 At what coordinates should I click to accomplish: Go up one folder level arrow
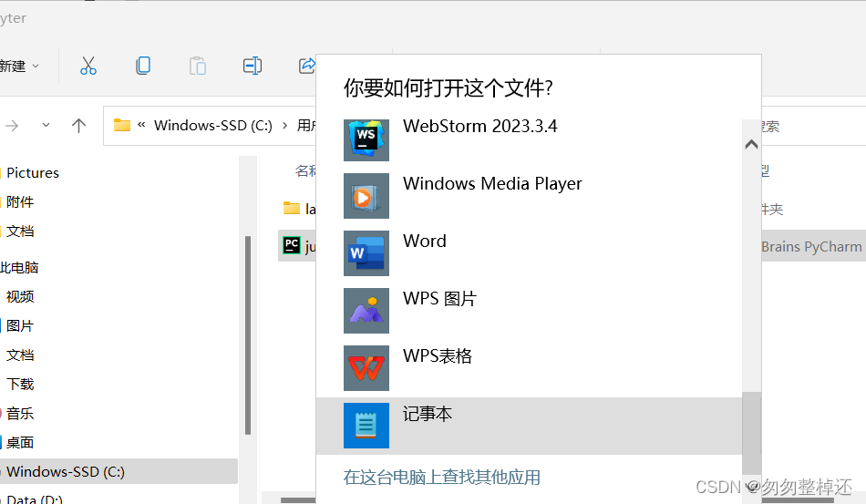pyautogui.click(x=79, y=126)
